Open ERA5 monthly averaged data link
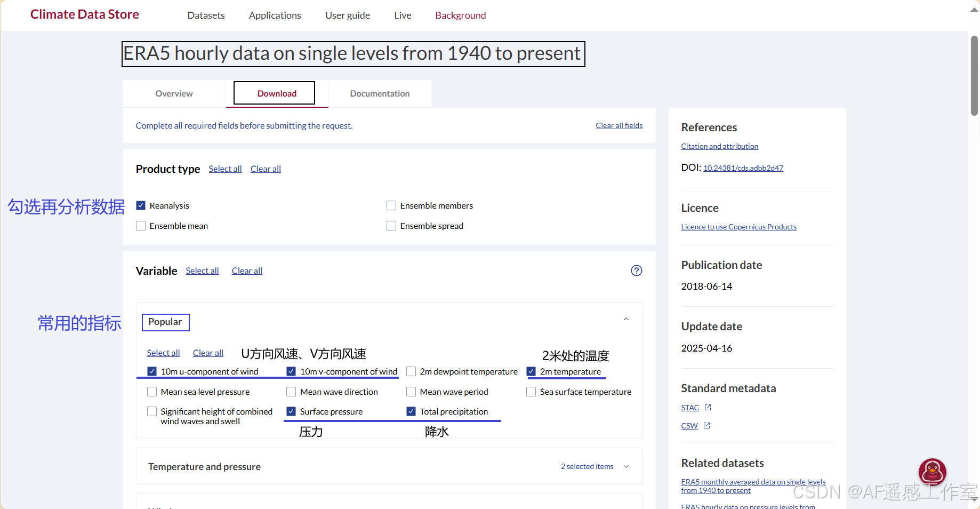The width and height of the screenshot is (980, 509). (x=753, y=486)
